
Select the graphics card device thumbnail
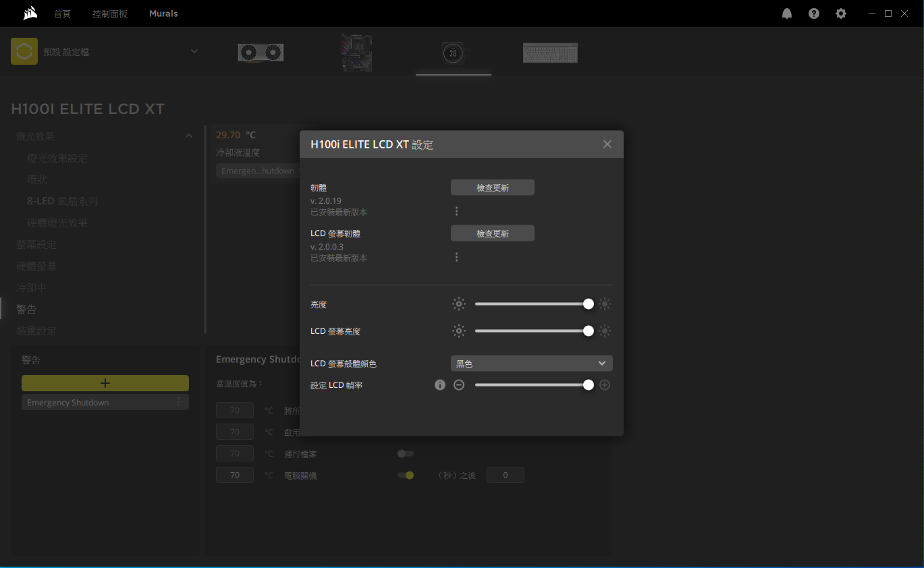[x=260, y=53]
